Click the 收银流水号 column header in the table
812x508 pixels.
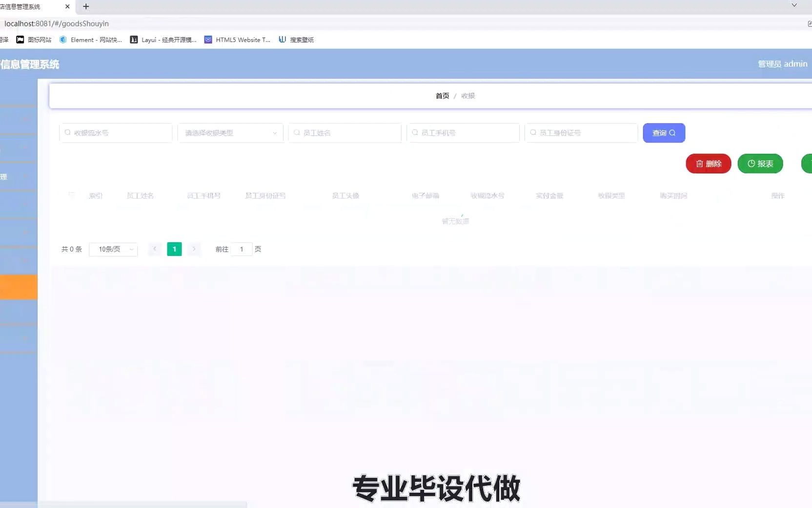pos(487,196)
